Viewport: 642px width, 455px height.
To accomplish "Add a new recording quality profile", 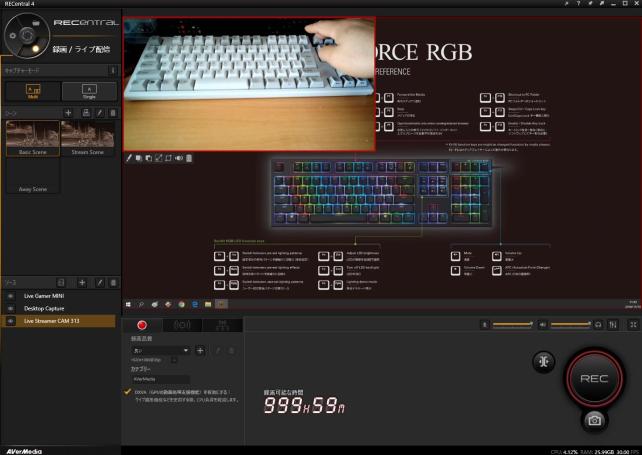I will tap(200, 351).
